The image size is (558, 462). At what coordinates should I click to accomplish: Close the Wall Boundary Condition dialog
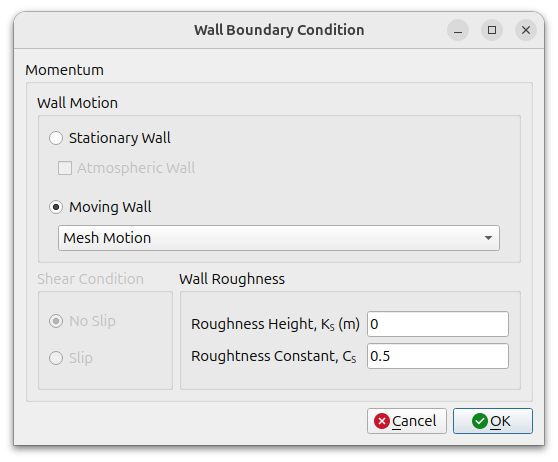pos(526,30)
